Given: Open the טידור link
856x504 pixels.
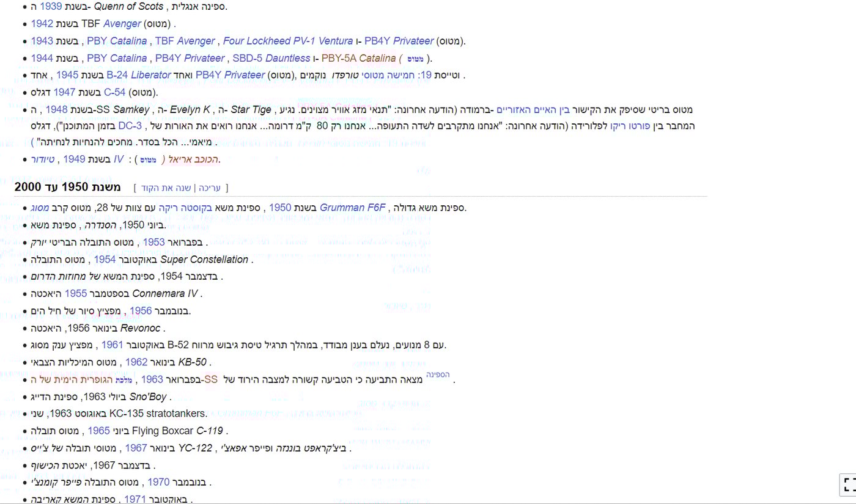Looking at the screenshot, I should [43, 159].
